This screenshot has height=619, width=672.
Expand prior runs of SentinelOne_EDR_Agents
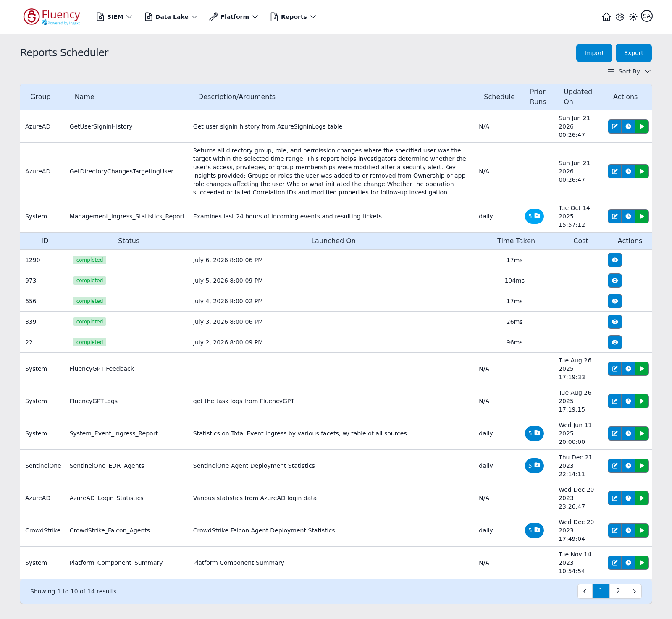point(534,466)
